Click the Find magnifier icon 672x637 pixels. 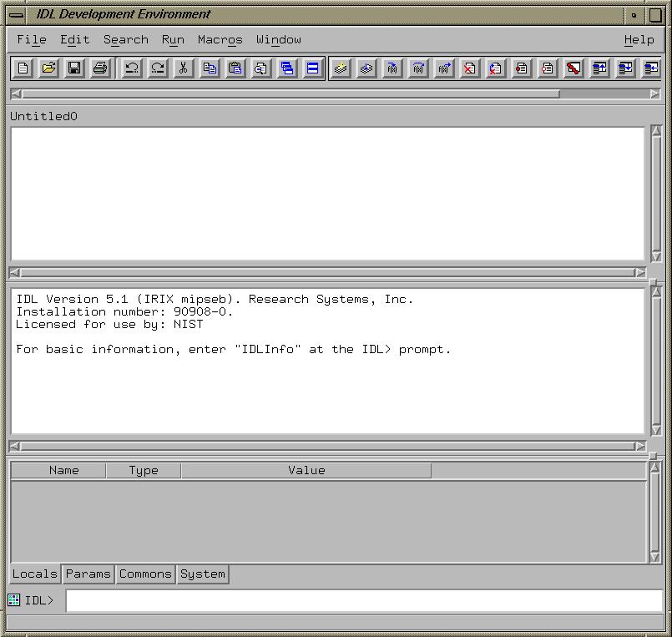pos(261,68)
